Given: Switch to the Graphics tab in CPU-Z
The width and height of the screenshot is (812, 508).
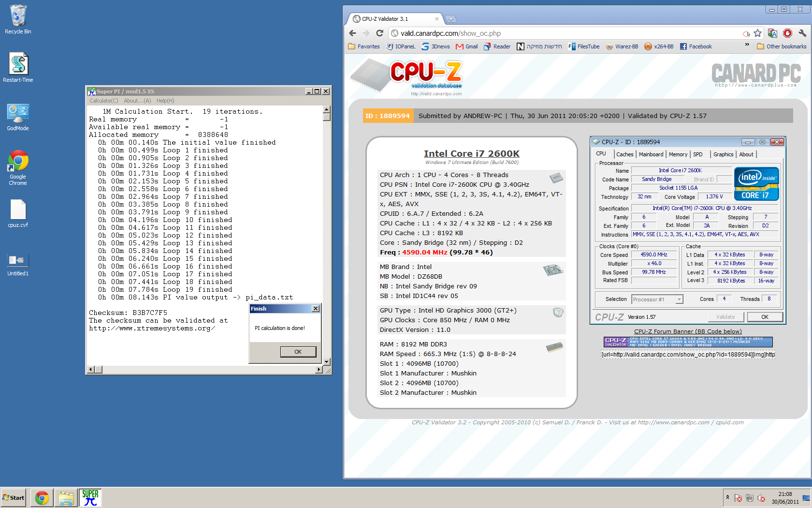Looking at the screenshot, I should click(724, 154).
